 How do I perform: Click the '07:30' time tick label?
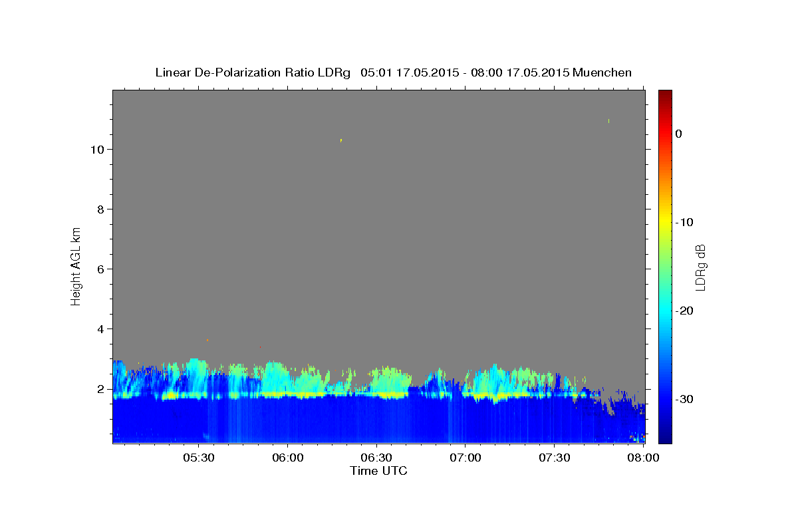pos(554,458)
